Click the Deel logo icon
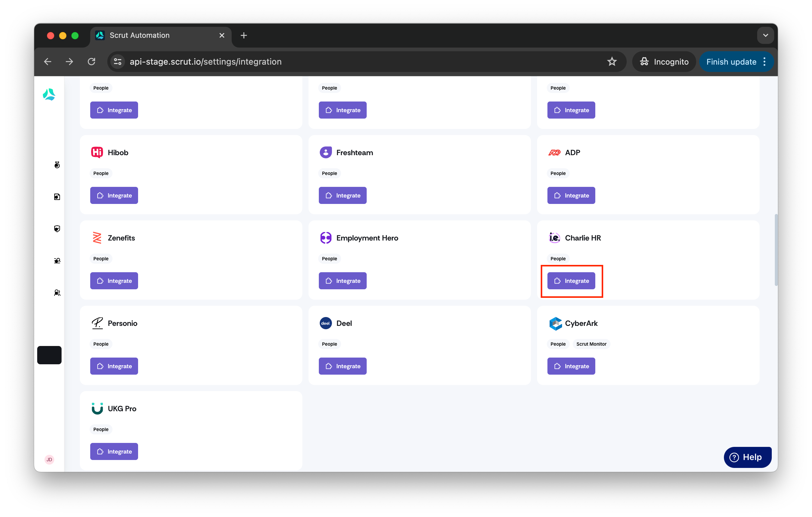This screenshot has height=517, width=812. click(326, 323)
